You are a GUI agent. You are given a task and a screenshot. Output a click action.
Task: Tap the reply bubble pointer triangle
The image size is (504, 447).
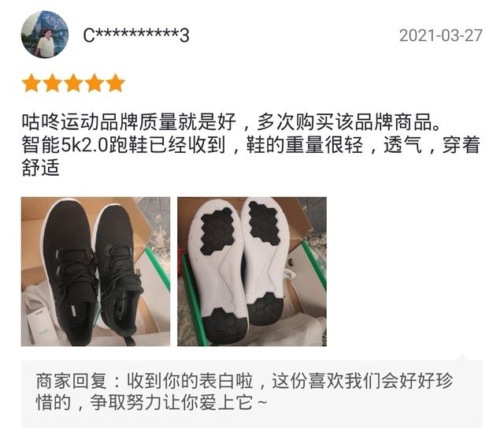coord(462,358)
